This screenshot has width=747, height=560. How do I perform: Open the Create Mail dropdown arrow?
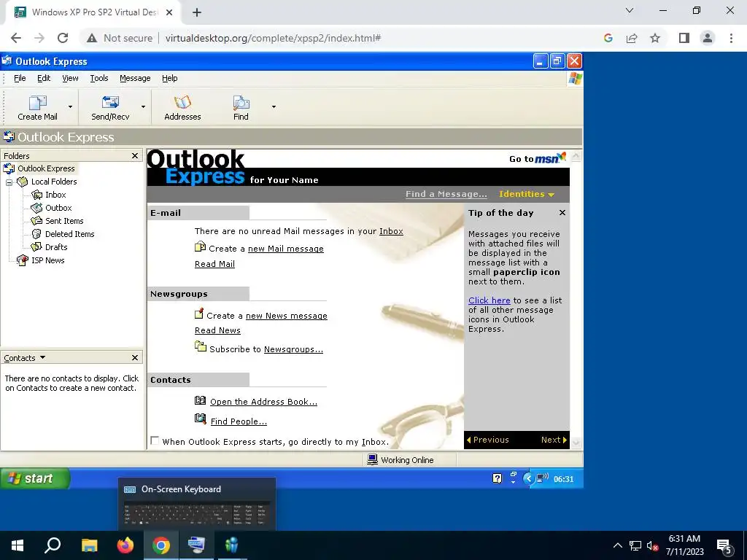pyautogui.click(x=70, y=106)
